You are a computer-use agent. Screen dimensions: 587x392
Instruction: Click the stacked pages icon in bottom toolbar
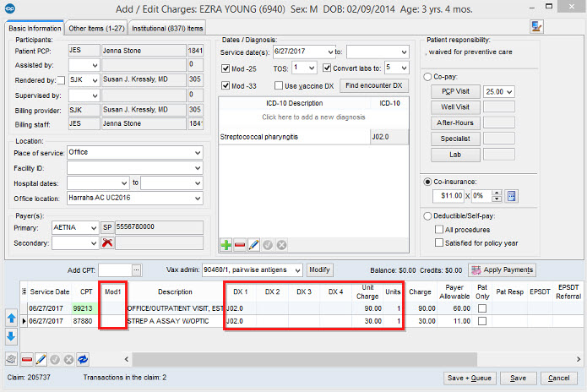click(x=11, y=359)
